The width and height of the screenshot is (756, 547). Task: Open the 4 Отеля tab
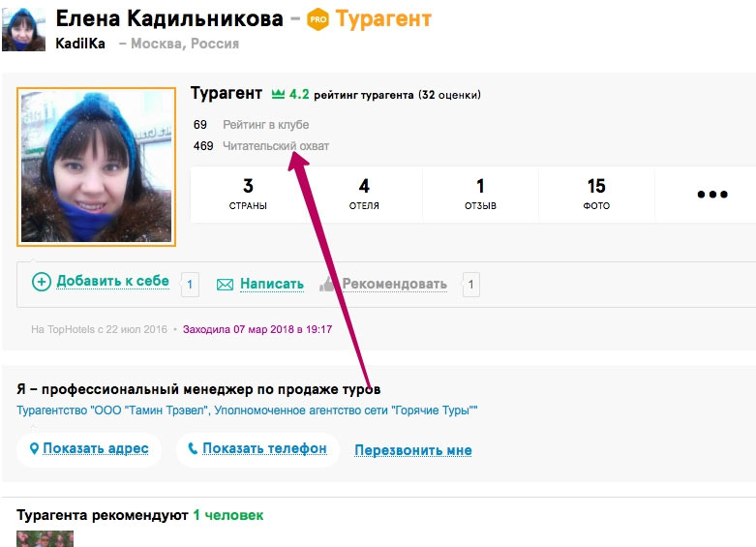click(x=364, y=195)
